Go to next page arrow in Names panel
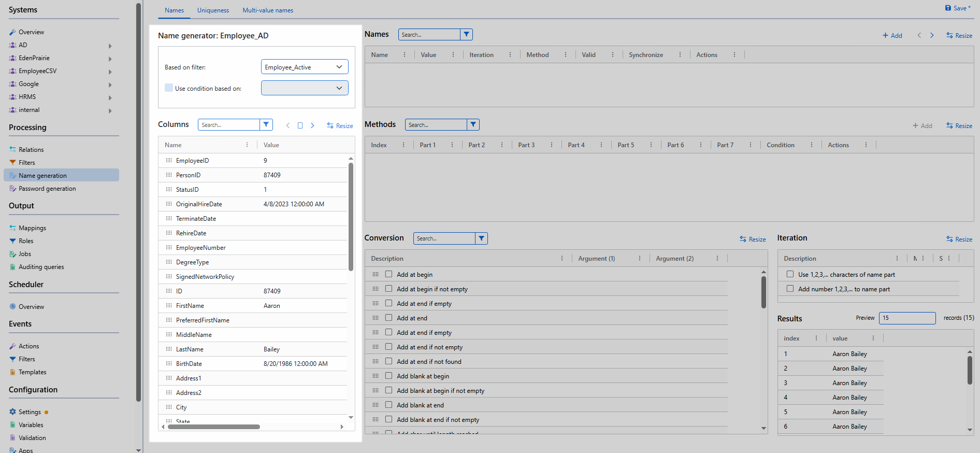 click(x=932, y=36)
